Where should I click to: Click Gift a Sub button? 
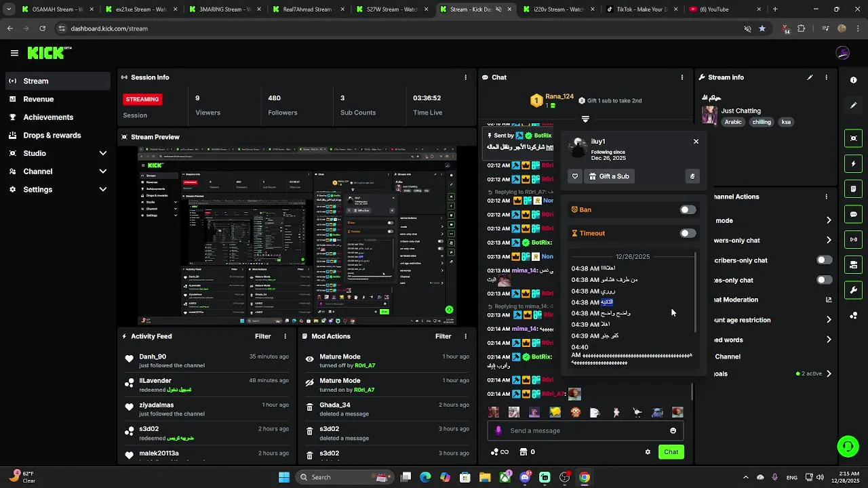609,176
